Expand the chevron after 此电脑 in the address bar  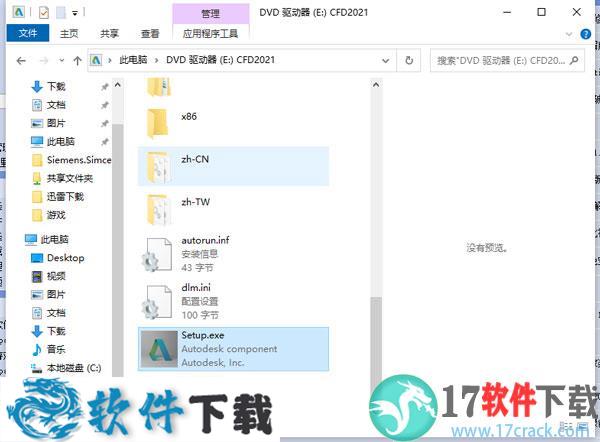[x=157, y=60]
